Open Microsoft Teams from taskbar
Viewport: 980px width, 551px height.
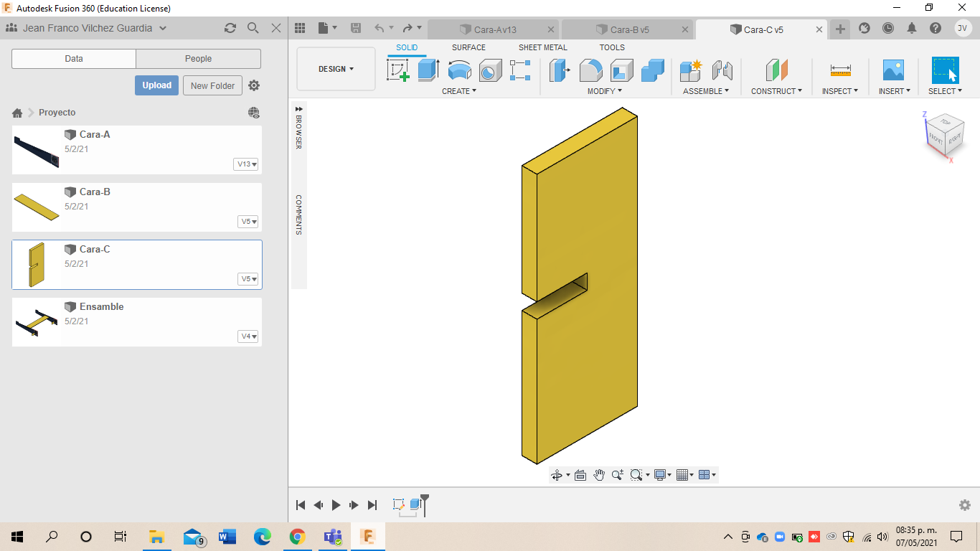click(332, 537)
